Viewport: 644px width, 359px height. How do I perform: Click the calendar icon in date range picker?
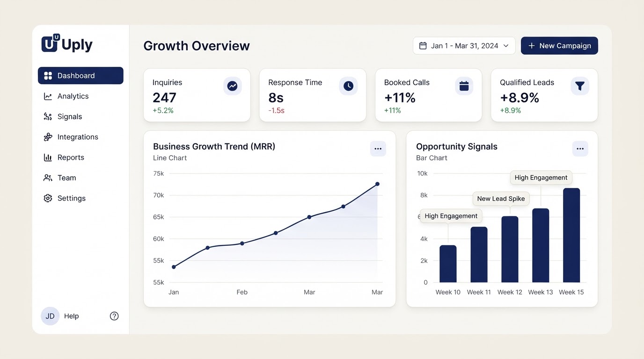pos(423,46)
